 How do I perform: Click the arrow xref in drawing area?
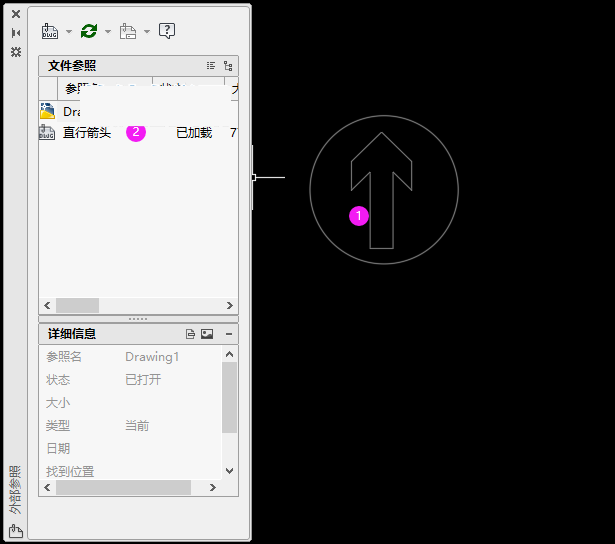click(x=384, y=190)
